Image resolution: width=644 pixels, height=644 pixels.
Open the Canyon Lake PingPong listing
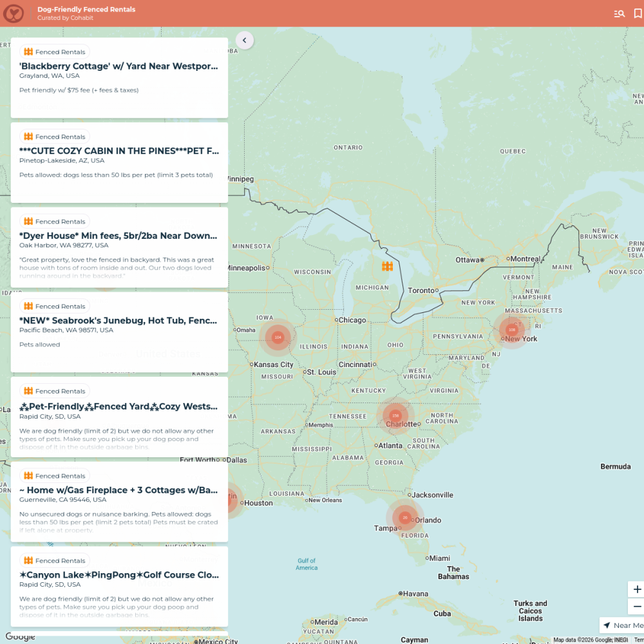119,587
